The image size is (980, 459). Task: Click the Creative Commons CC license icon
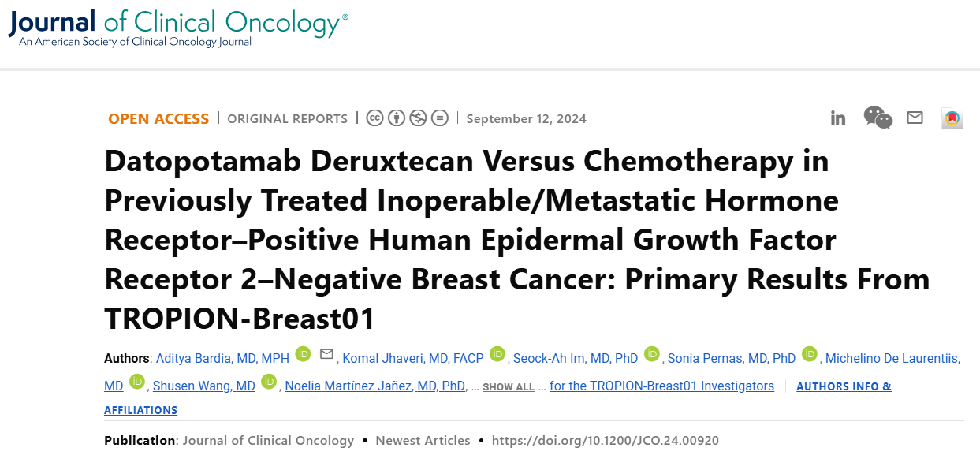[x=375, y=118]
